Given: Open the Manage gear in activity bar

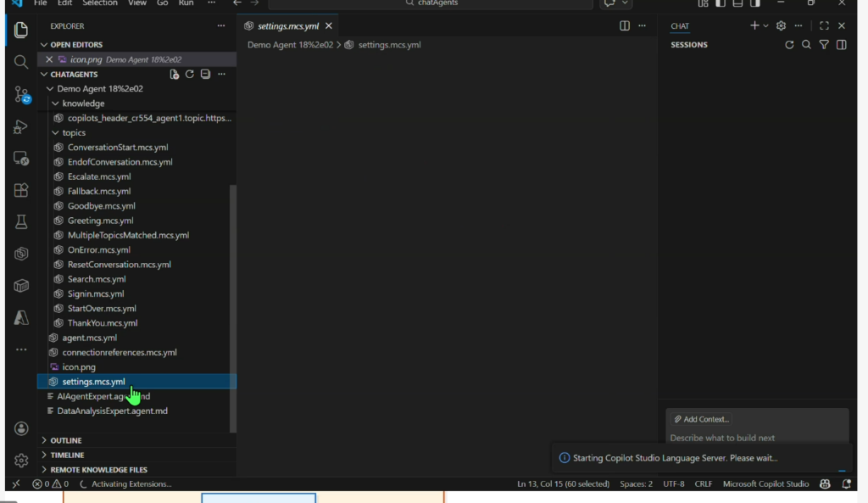Looking at the screenshot, I should coord(21,460).
